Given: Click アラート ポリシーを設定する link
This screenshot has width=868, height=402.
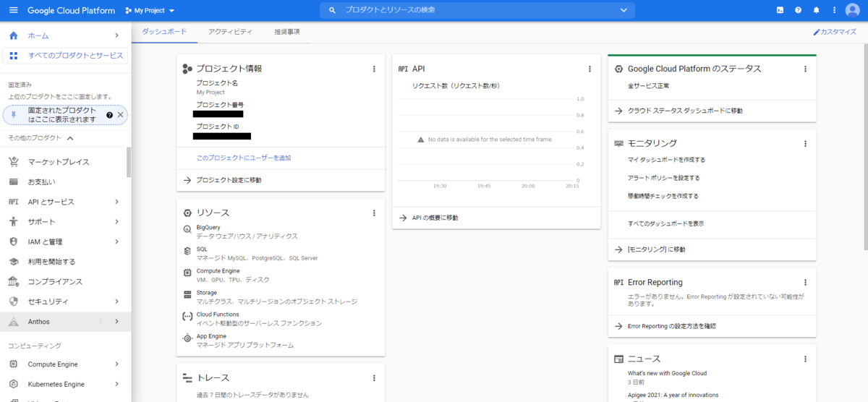Looking at the screenshot, I should tap(663, 177).
